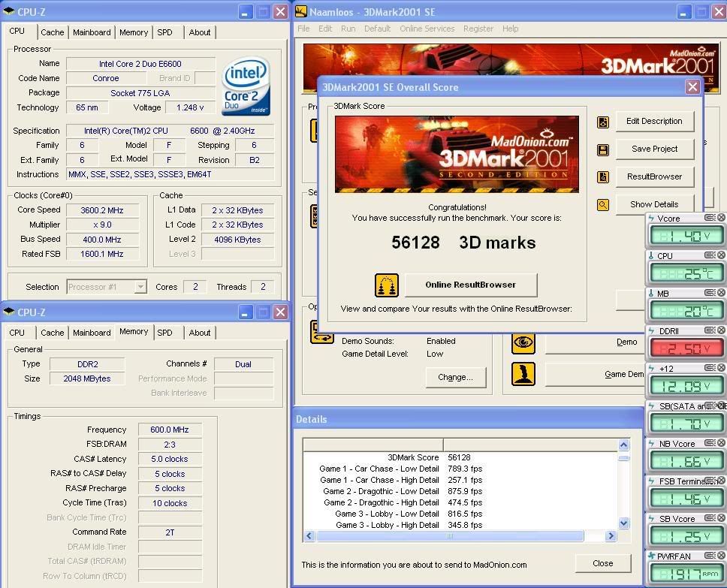Open the File menu in 3DMark2001 SE

coord(303,29)
